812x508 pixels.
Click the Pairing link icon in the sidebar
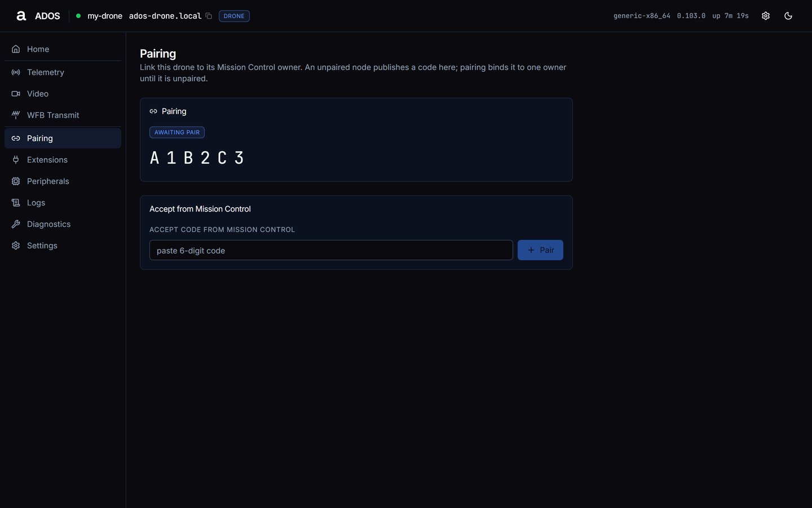point(16,138)
